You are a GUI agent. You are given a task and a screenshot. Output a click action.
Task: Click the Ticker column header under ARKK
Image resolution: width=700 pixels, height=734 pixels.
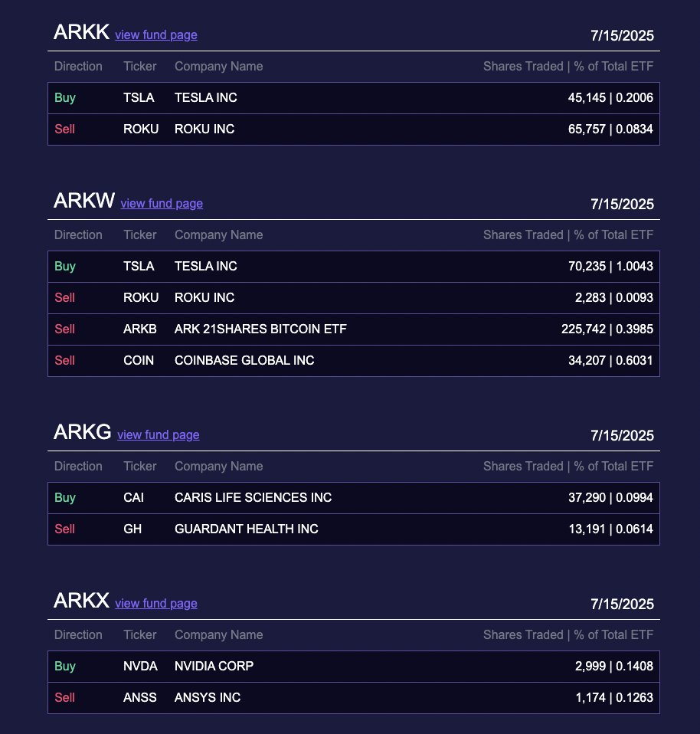pyautogui.click(x=140, y=67)
